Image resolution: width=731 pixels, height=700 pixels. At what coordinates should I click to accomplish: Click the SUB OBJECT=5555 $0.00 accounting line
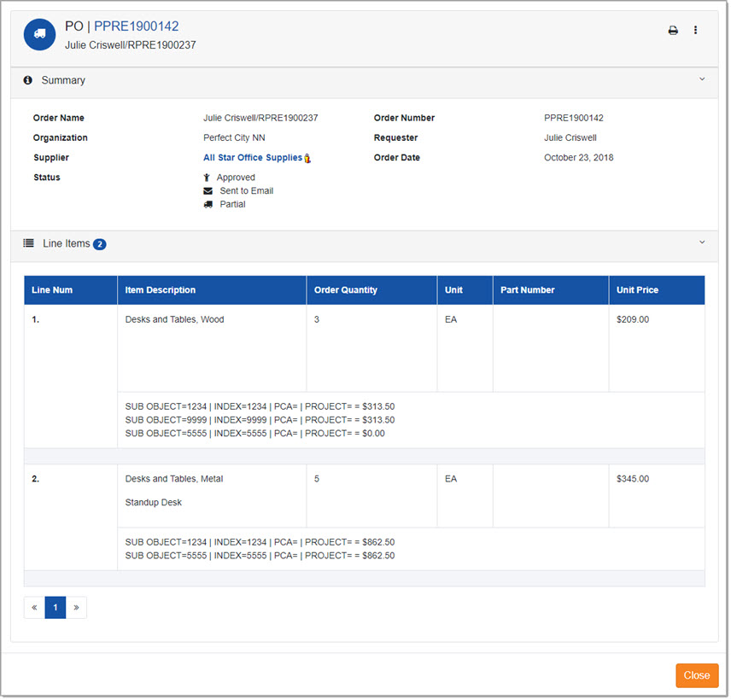255,434
